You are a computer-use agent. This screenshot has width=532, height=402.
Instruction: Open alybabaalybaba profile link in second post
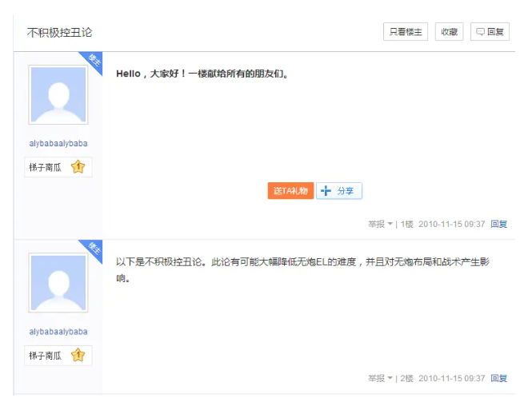(x=58, y=332)
